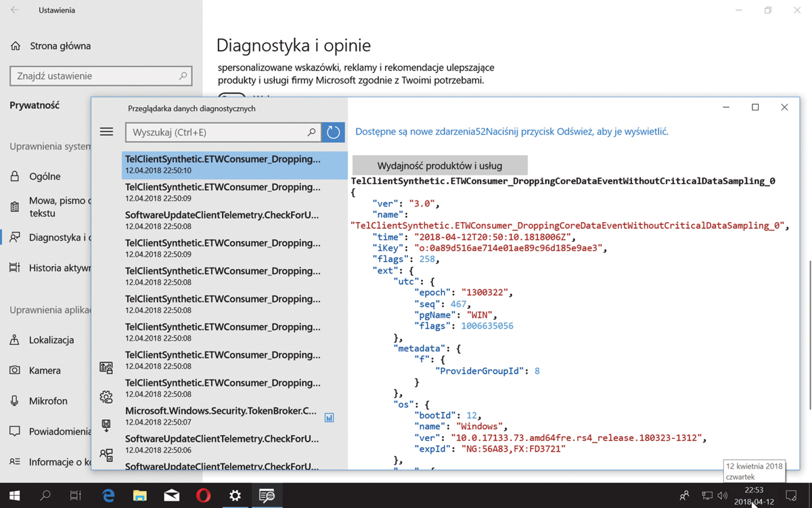Open the privacy dashboard sidebar icon

point(106,368)
